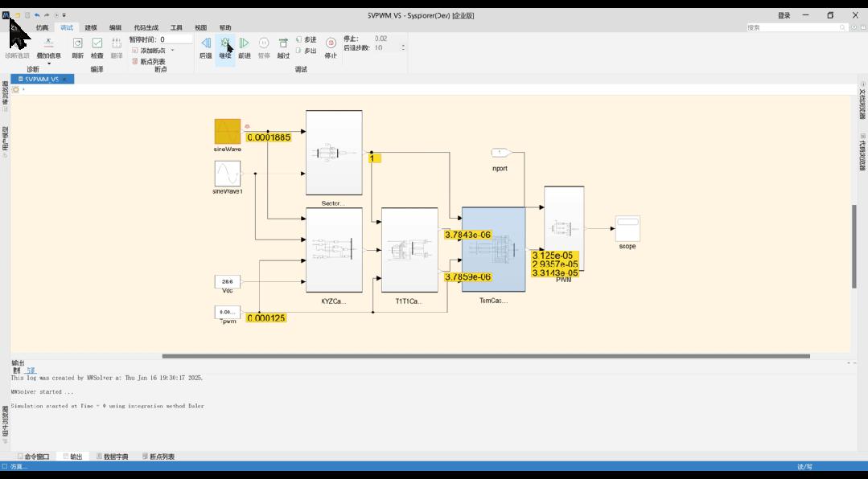
Task: Expand the 叠加信息 dropdown arrow
Action: [49, 63]
